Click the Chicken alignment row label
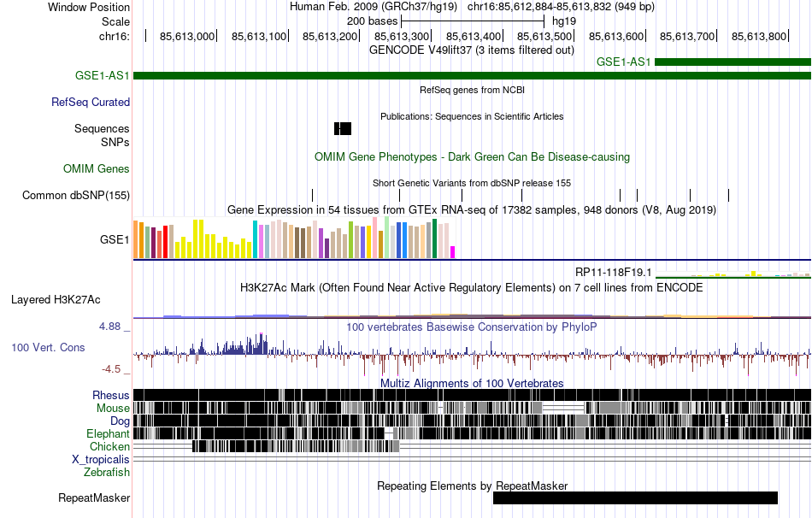Screen dimensions: 812x518 pyautogui.click(x=109, y=447)
